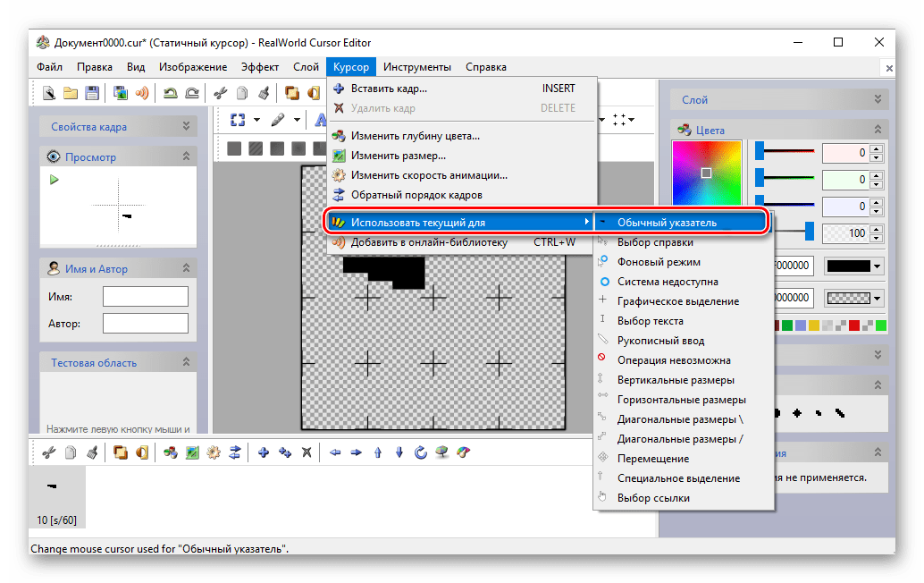Expand the Свойства кадра panel
The image size is (924, 583).
click(x=187, y=127)
